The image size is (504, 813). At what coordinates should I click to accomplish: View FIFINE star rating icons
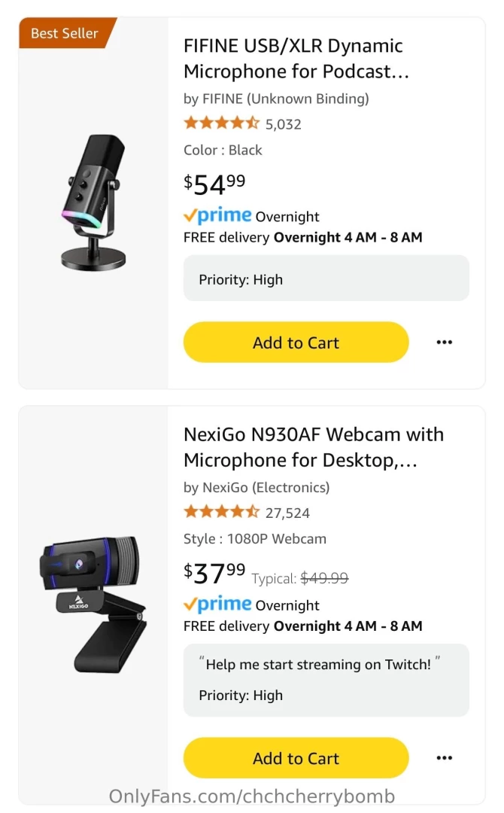pyautogui.click(x=221, y=123)
